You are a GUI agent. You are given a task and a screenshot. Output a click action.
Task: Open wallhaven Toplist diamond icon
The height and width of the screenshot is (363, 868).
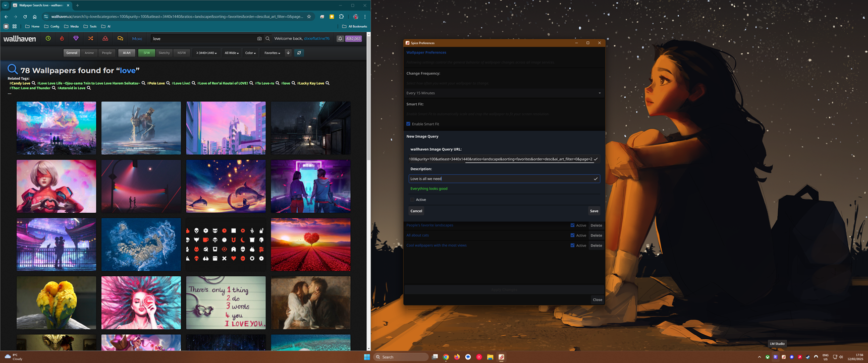(x=76, y=38)
